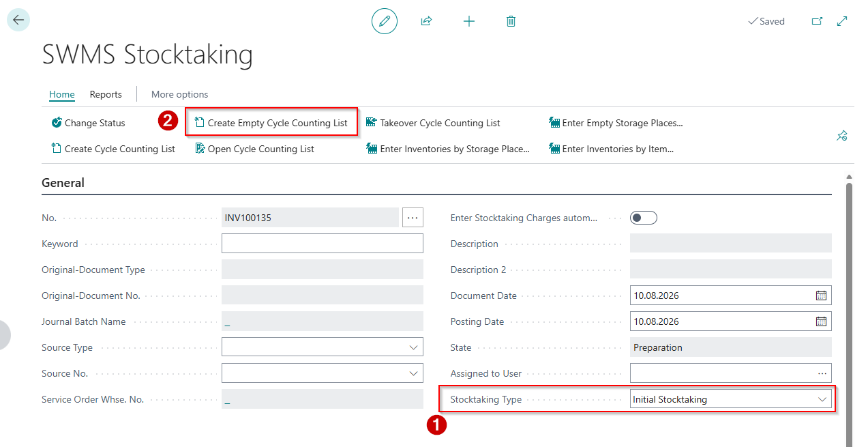
Task: Click the pin action bar icon
Action: coord(842,136)
